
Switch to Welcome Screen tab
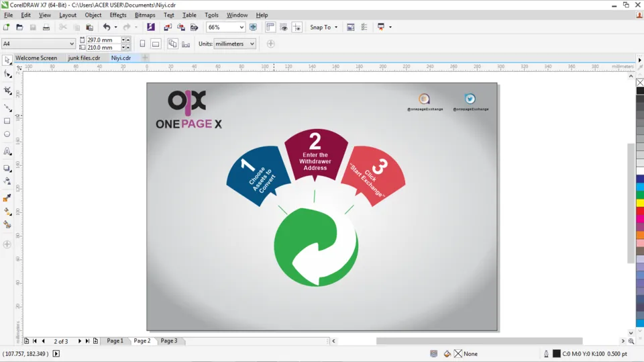36,58
